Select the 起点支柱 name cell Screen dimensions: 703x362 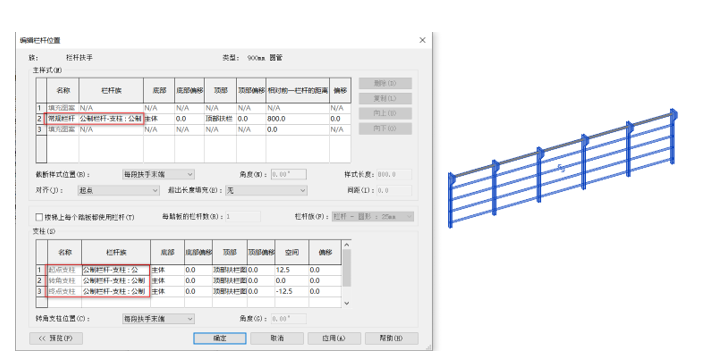click(64, 270)
